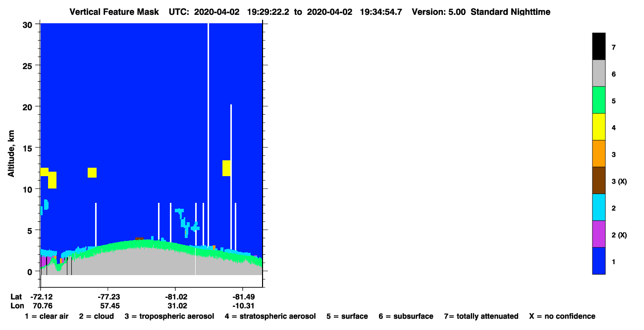Click the y-axis tick label 10

[x=28, y=189]
